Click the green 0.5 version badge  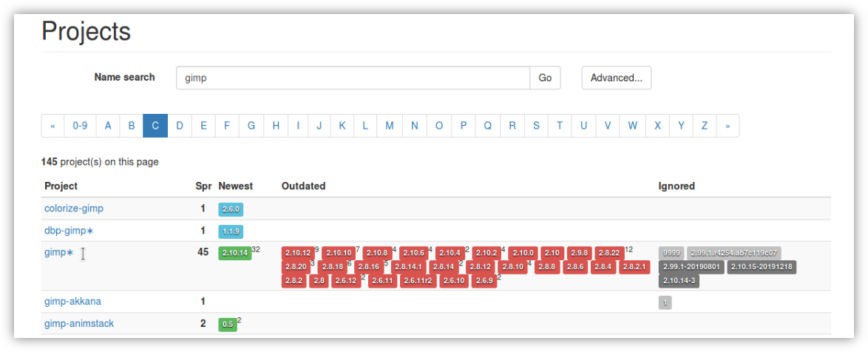tap(227, 324)
